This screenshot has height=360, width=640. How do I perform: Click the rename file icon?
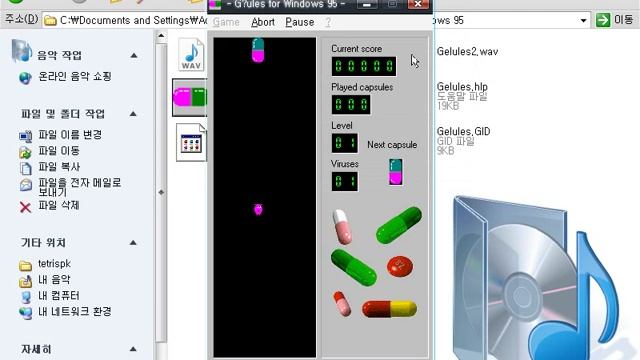[x=25, y=136]
